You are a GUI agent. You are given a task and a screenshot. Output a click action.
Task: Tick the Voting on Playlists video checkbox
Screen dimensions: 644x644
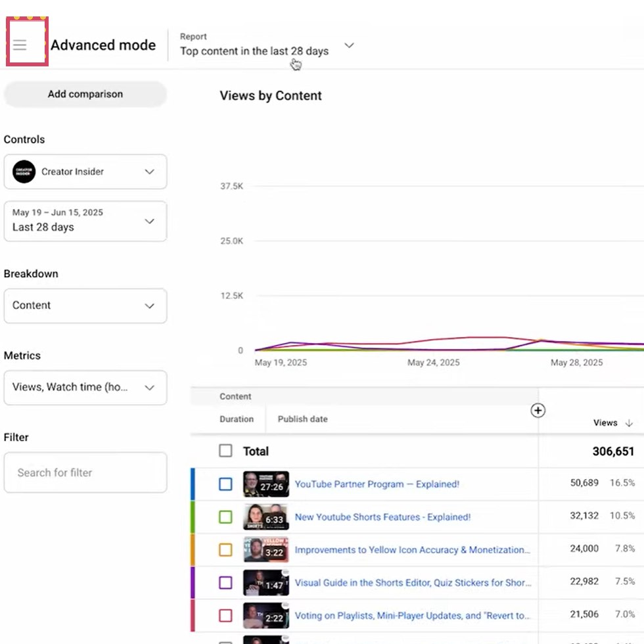tap(225, 615)
